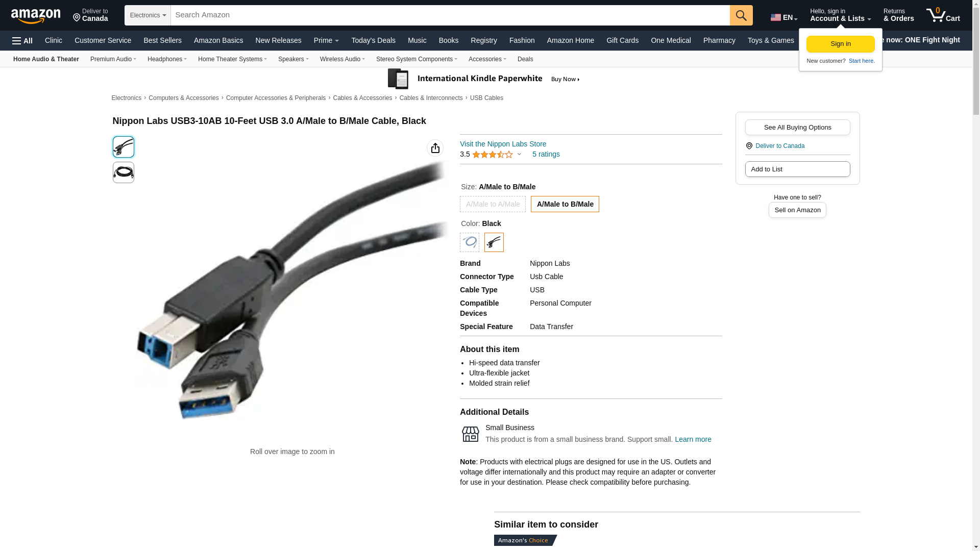The height and width of the screenshot is (551, 980).
Task: Open the All hamburger menu
Action: pos(22,41)
